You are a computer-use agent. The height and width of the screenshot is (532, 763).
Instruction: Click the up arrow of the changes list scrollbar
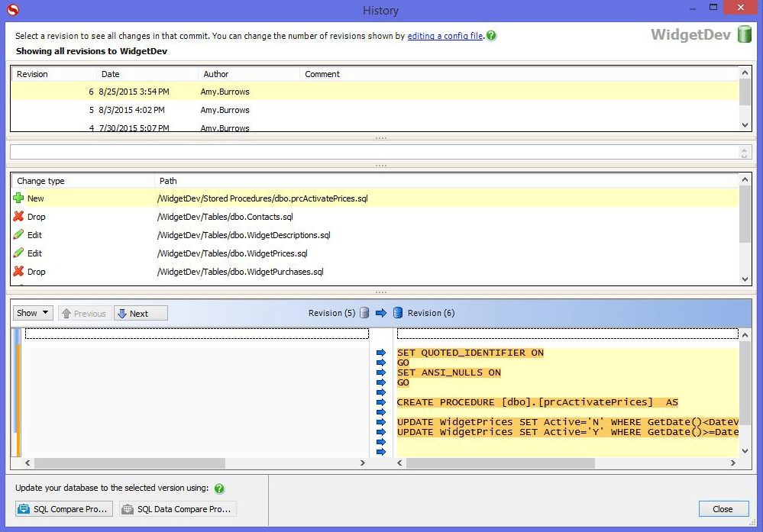point(745,179)
